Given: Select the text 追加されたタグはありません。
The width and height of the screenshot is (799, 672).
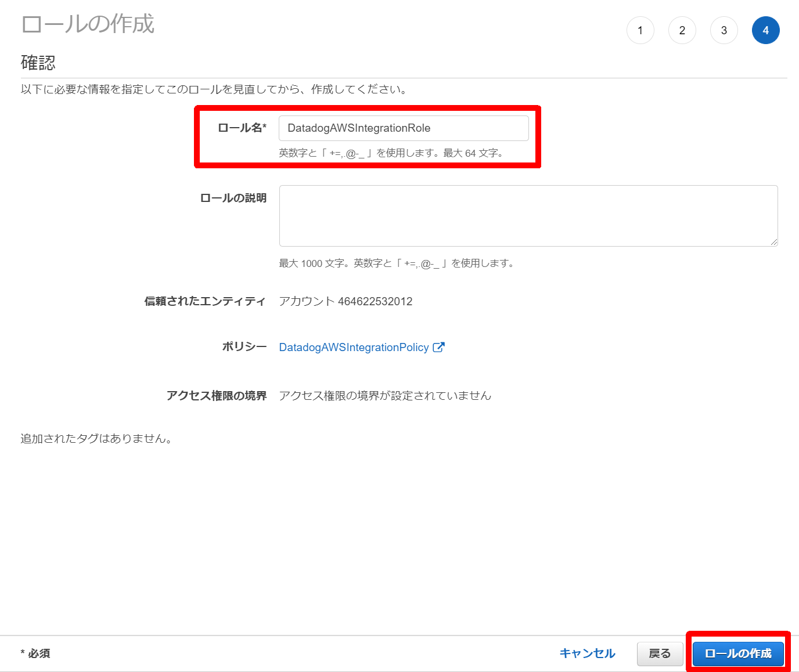Looking at the screenshot, I should point(96,439).
